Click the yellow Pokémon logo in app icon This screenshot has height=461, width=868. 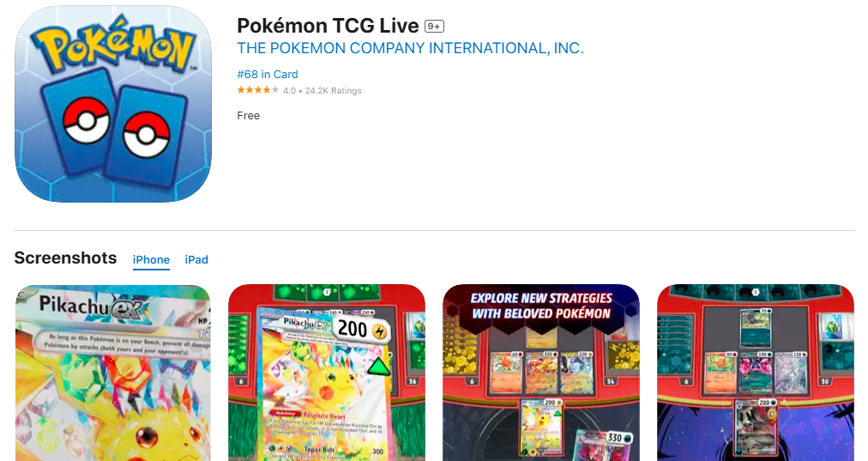point(113,48)
